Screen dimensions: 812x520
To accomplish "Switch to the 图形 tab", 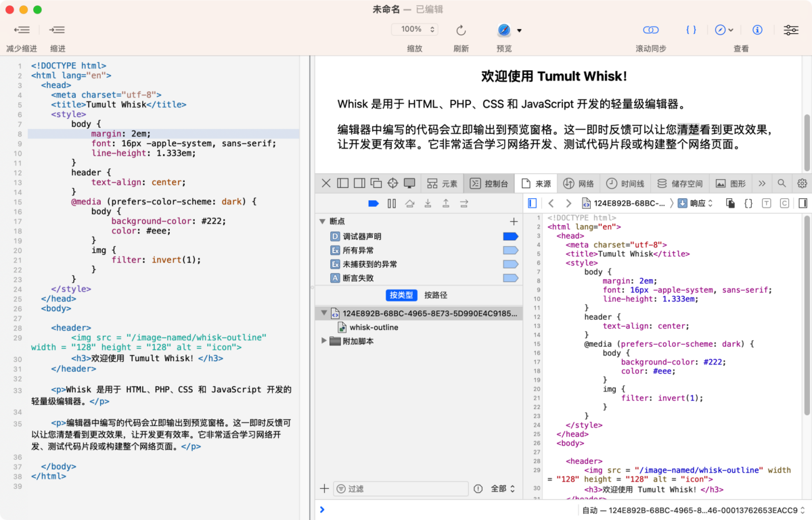I will coord(730,183).
